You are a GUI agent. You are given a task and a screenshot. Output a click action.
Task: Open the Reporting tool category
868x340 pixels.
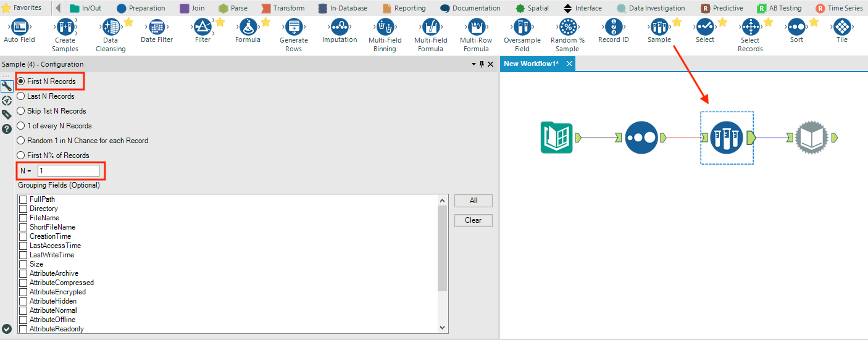coord(404,8)
